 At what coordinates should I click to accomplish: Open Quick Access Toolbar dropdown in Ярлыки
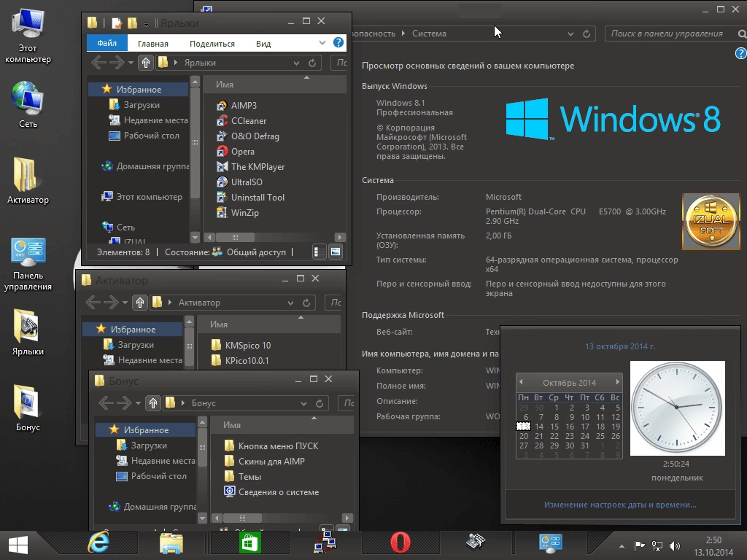click(x=146, y=23)
